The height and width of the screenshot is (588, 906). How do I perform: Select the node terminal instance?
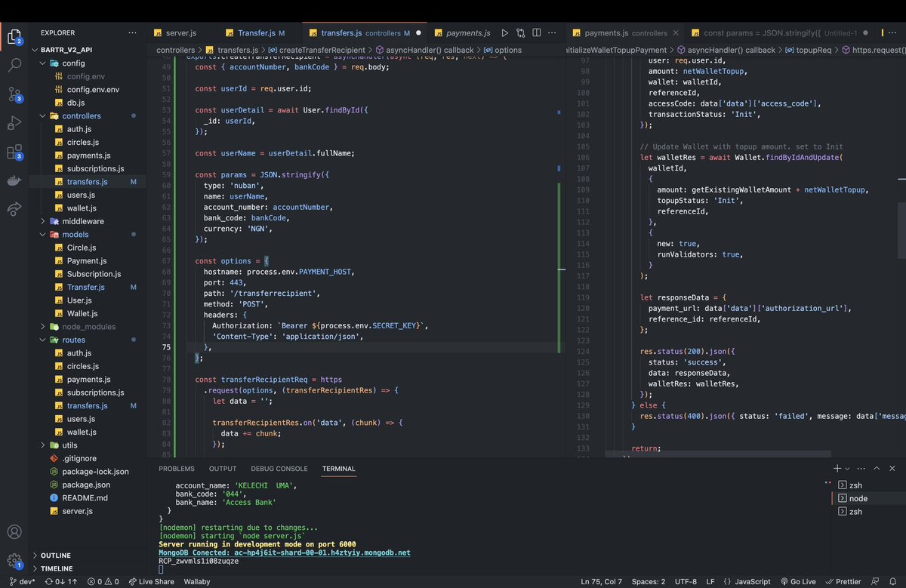868,498
